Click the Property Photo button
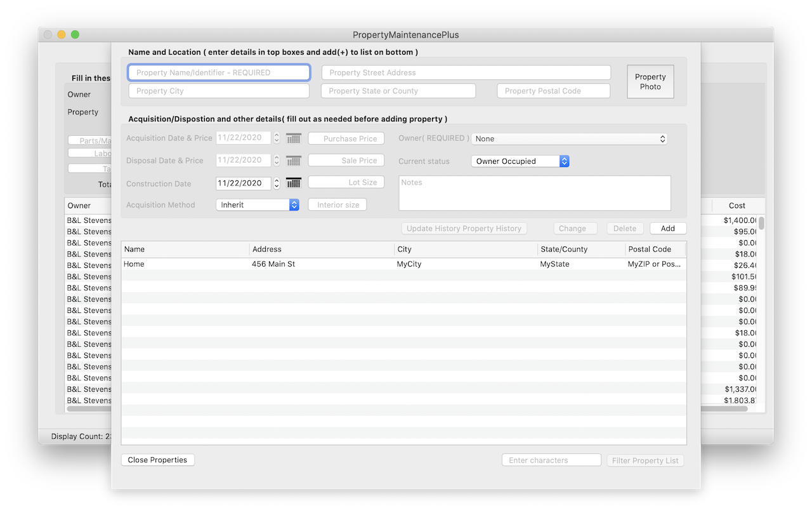Viewport: 812px width, 508px height. coord(650,82)
